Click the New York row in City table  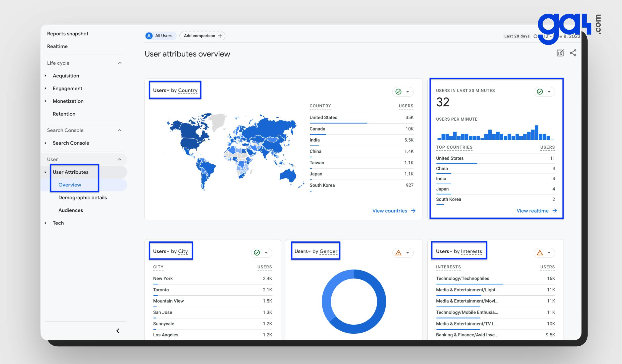tap(212, 278)
